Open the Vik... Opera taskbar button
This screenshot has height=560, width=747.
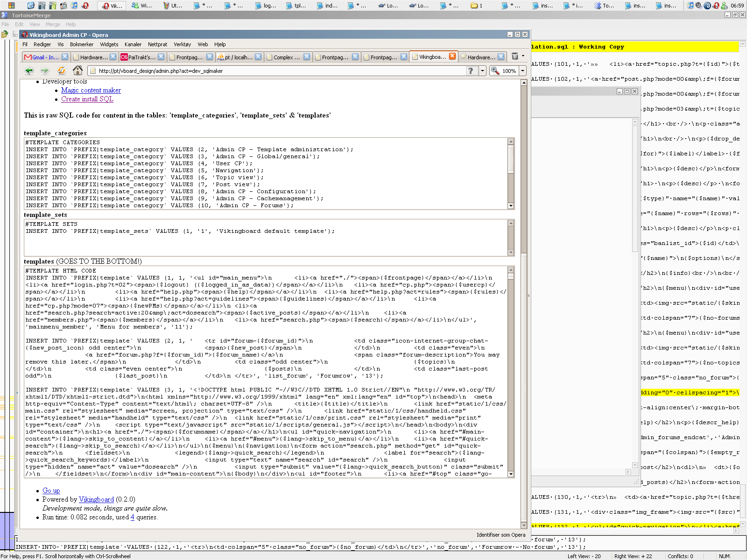coord(112,6)
